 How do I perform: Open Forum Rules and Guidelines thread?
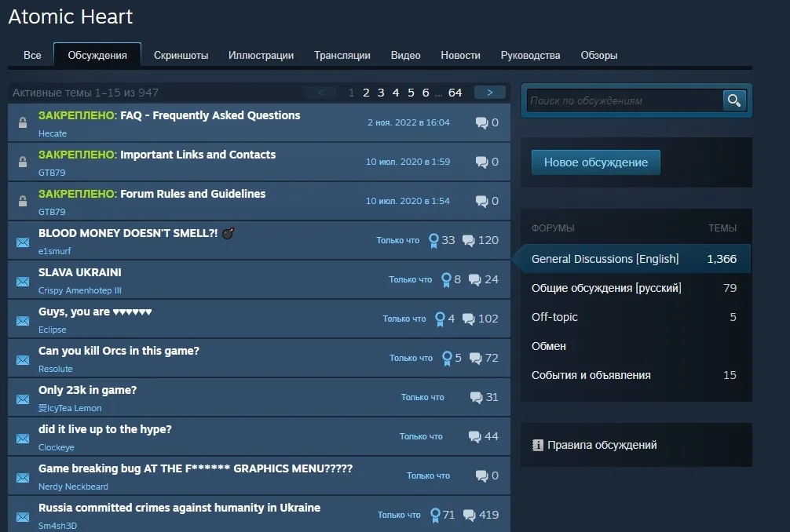pyautogui.click(x=193, y=194)
